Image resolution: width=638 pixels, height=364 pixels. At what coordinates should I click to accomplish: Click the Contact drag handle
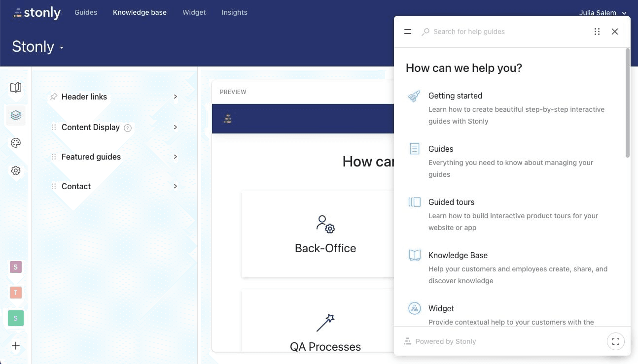tap(54, 186)
